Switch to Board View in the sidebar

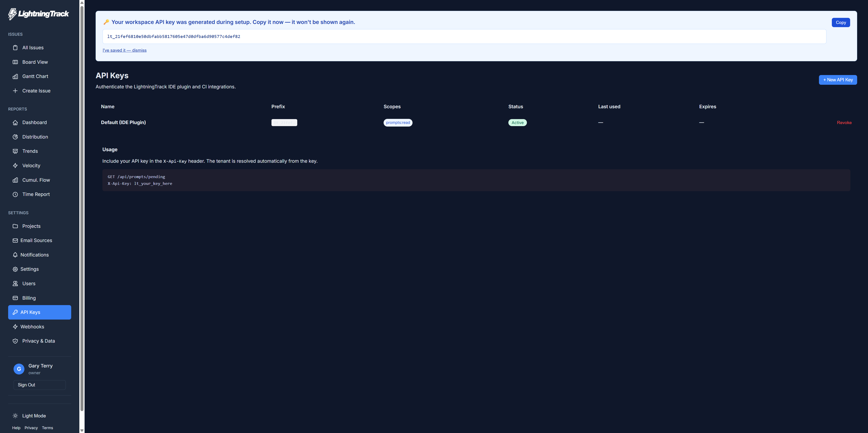coord(35,62)
